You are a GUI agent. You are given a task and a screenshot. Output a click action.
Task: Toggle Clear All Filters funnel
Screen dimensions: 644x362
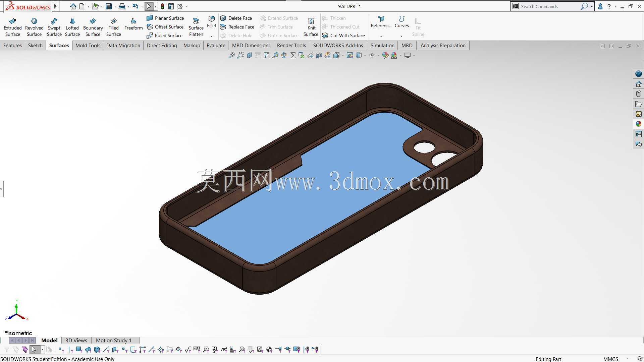tap(16, 350)
